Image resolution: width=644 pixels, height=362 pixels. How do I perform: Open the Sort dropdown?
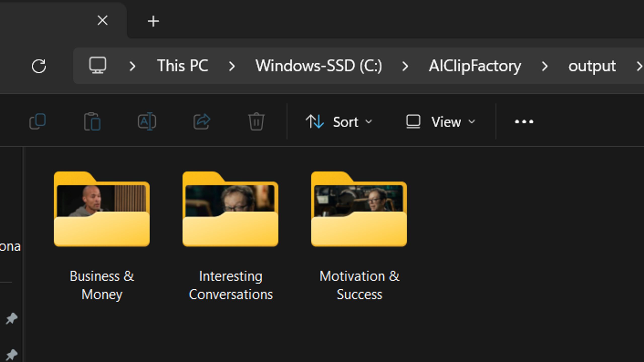point(339,122)
